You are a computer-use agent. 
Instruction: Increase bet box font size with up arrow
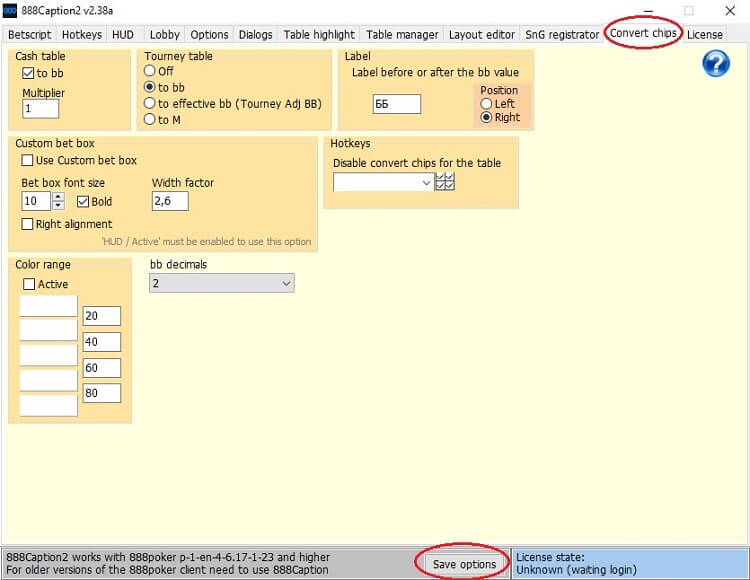(58, 197)
